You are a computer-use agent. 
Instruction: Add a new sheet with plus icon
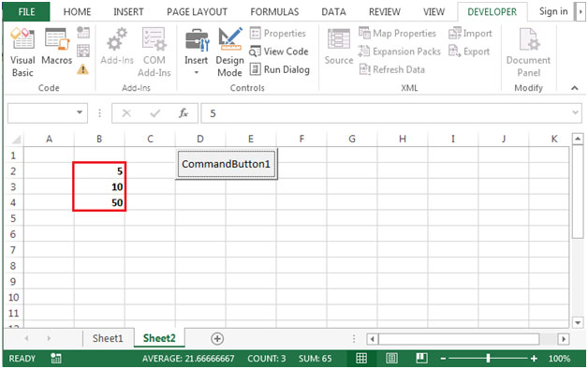point(217,339)
